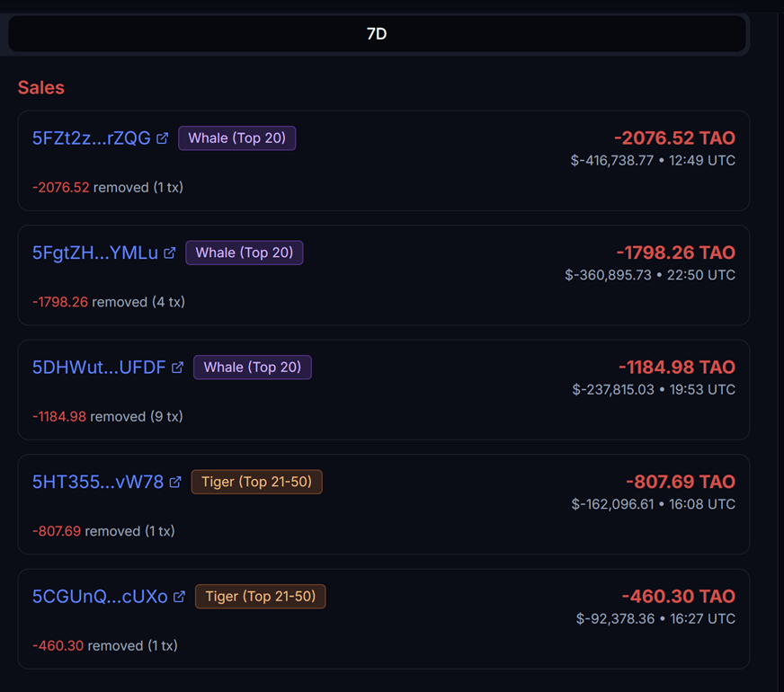Open wallet address 5FZt2z...rZQG
The height and width of the screenshot is (692, 784).
click(x=91, y=138)
